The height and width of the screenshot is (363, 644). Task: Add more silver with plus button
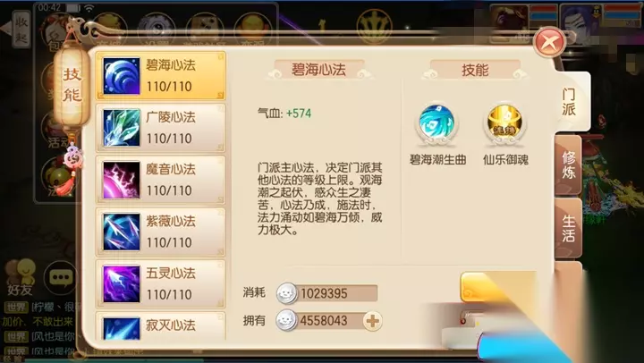(x=372, y=321)
